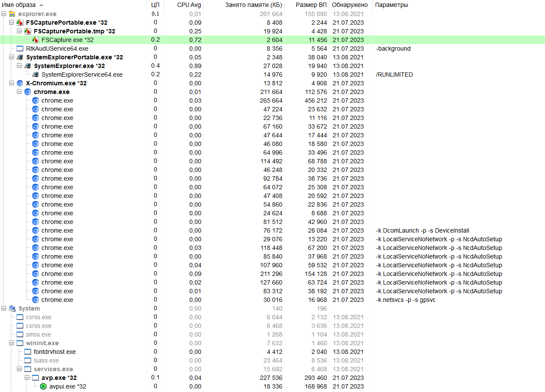Click the VM size value 456 212
Image resolution: width=545 pixels, height=392 pixels.
pos(315,100)
